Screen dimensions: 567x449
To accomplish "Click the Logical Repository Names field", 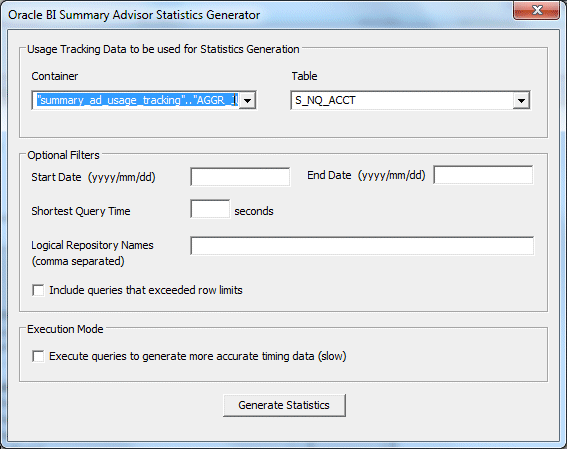I will click(362, 246).
